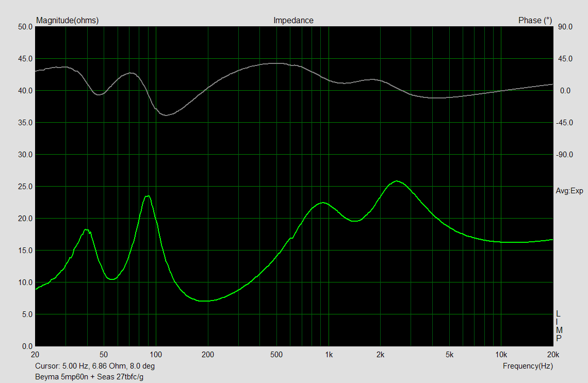
Task: Click the 5.0 magnitude axis value
Action: click(x=27, y=314)
